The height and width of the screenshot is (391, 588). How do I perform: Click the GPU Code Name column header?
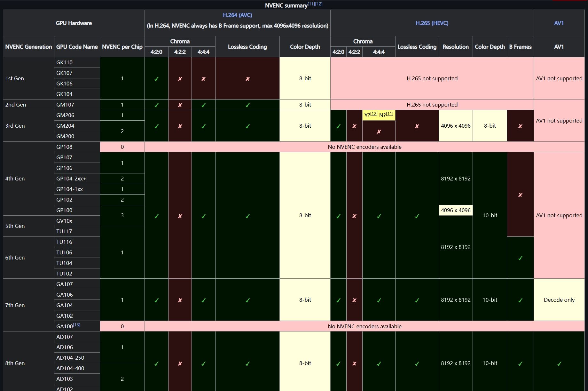click(x=77, y=47)
